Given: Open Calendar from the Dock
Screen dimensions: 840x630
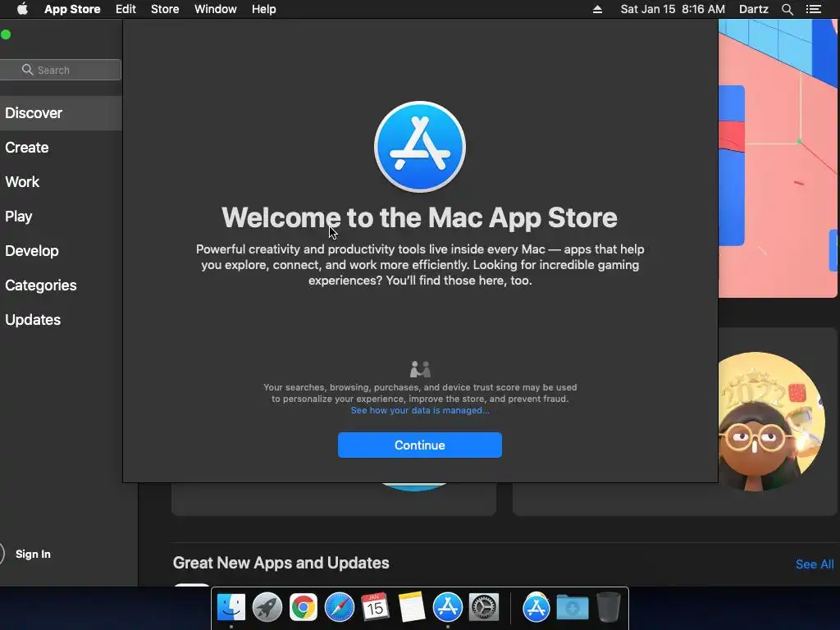Looking at the screenshot, I should (x=375, y=608).
